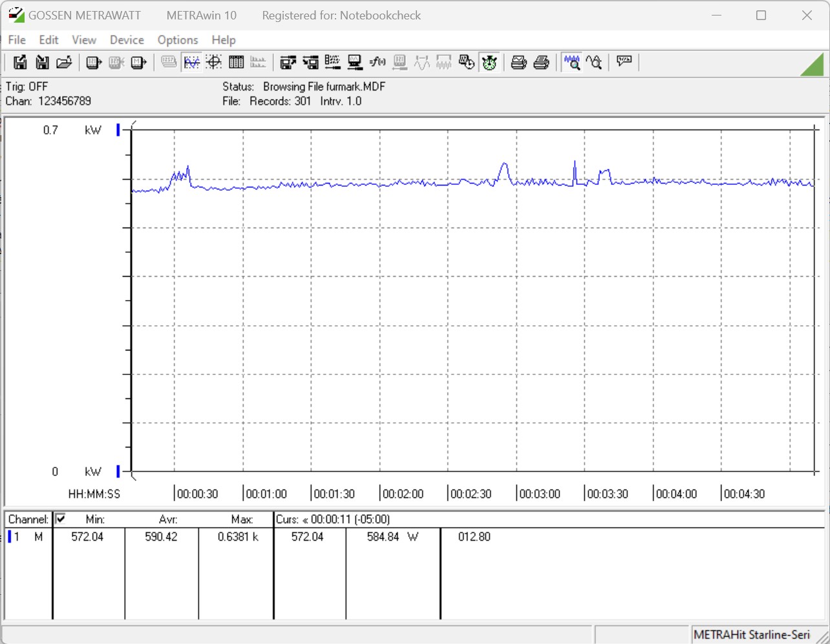The height and width of the screenshot is (644, 830).
Task: Select the curve cursor magnifier tool
Action: [593, 62]
